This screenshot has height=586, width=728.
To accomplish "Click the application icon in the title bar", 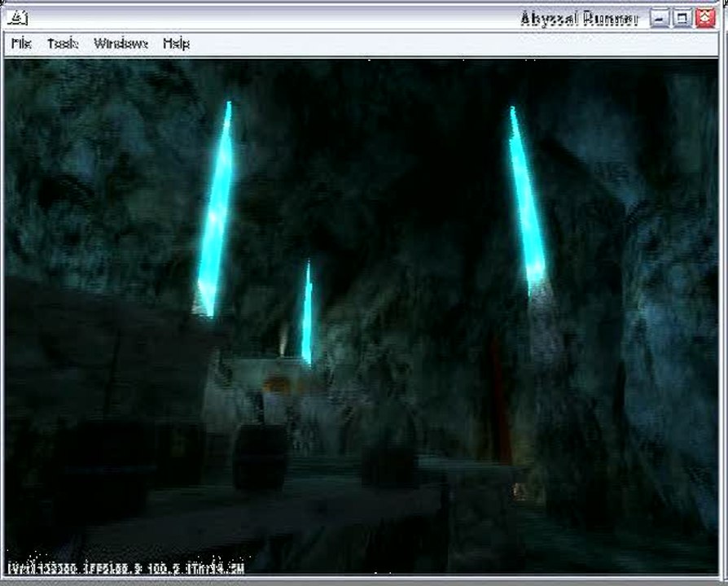I will point(18,18).
